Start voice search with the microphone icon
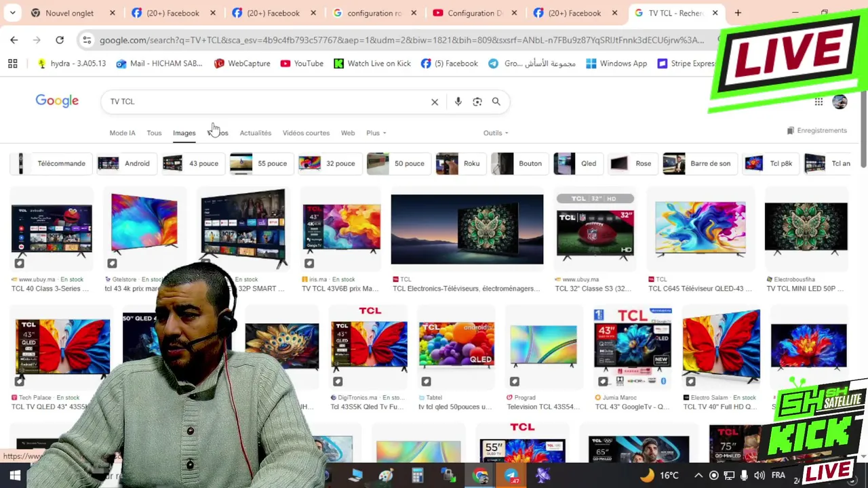Image resolution: width=868 pixels, height=488 pixels. tap(458, 102)
